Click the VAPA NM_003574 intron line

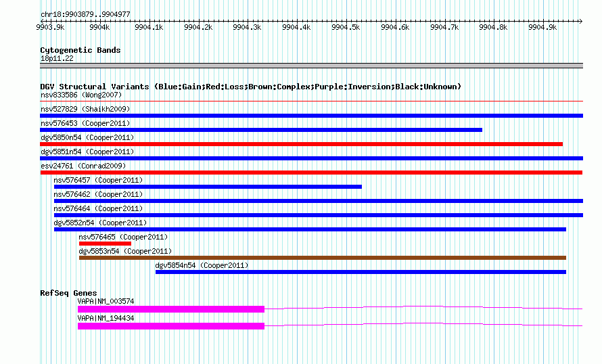tap(423, 307)
